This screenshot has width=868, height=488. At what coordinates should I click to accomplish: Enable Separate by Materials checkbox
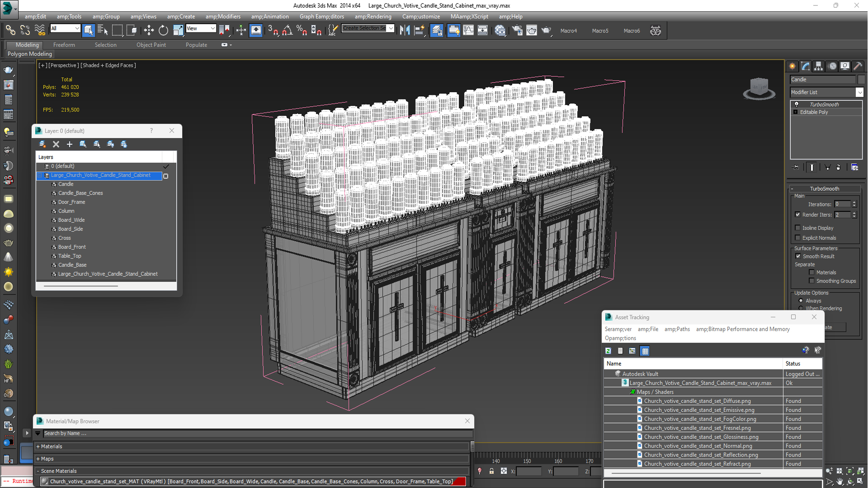[812, 272]
